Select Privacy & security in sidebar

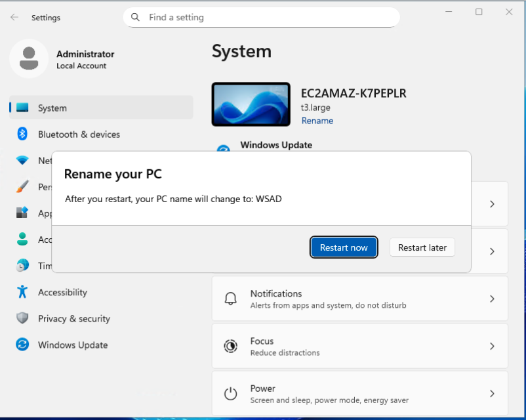pyautogui.click(x=73, y=318)
